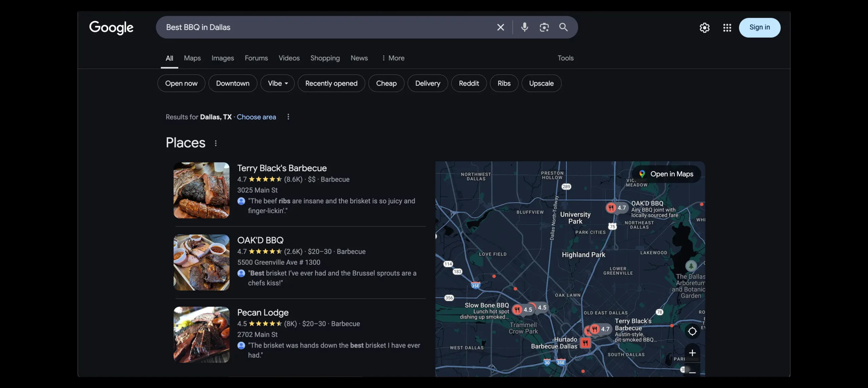Click address text 2702 Main St
Viewport: 868px width, 388px height.
pyautogui.click(x=257, y=335)
